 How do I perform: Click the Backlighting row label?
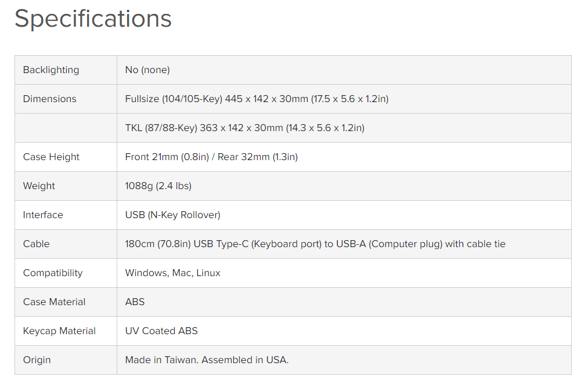pos(51,70)
